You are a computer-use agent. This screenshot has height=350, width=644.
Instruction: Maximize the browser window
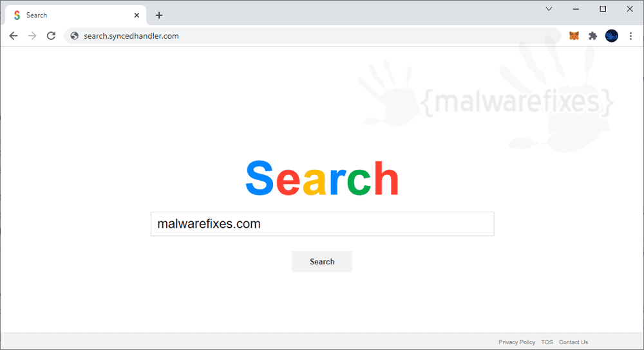pyautogui.click(x=603, y=9)
